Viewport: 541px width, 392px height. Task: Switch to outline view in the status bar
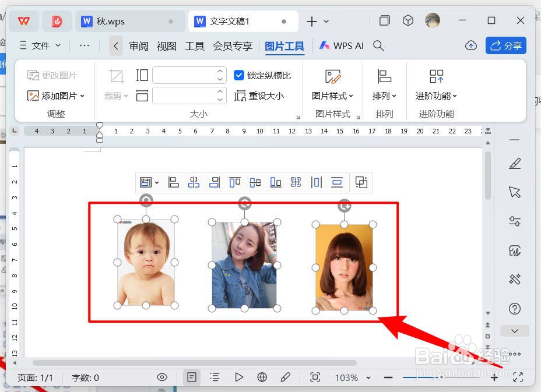(215, 377)
